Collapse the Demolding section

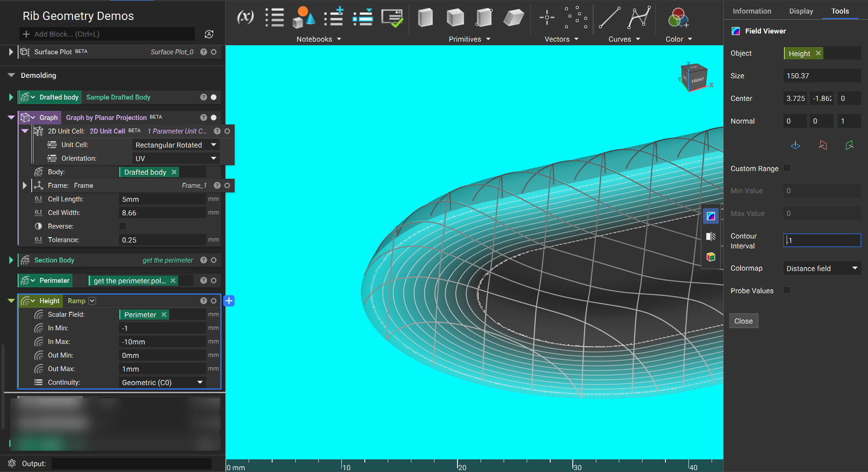[x=11, y=75]
